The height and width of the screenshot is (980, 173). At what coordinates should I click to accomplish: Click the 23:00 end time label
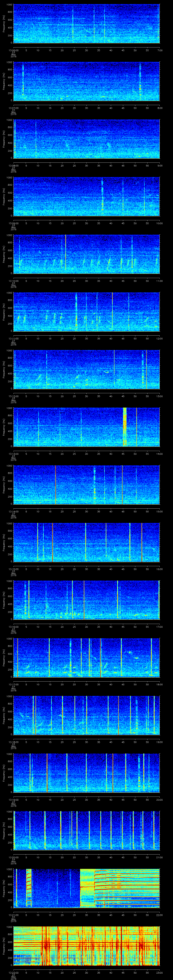coord(159,972)
